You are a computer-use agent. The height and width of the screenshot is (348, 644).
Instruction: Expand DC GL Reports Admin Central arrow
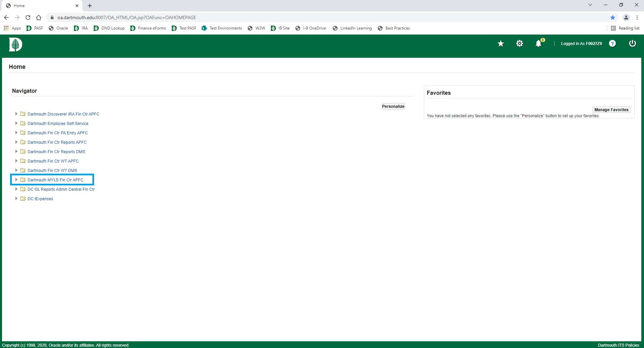[x=16, y=189]
